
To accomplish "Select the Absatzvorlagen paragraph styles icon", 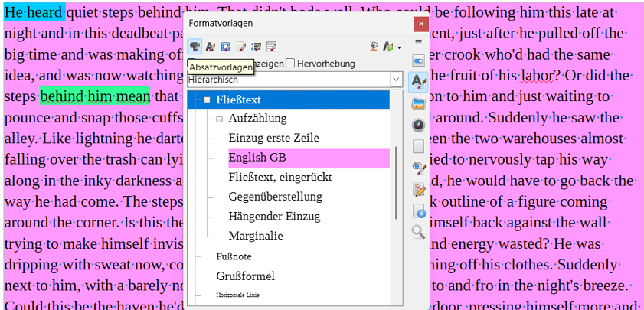I will click(195, 47).
